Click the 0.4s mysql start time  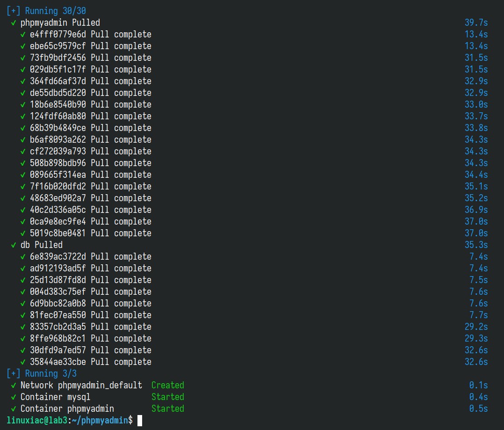point(478,397)
